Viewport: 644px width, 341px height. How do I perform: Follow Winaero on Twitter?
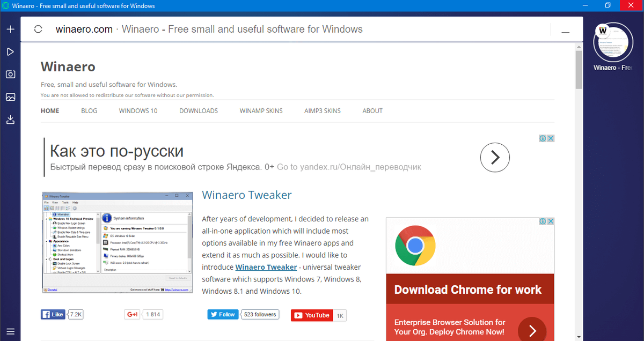(222, 315)
